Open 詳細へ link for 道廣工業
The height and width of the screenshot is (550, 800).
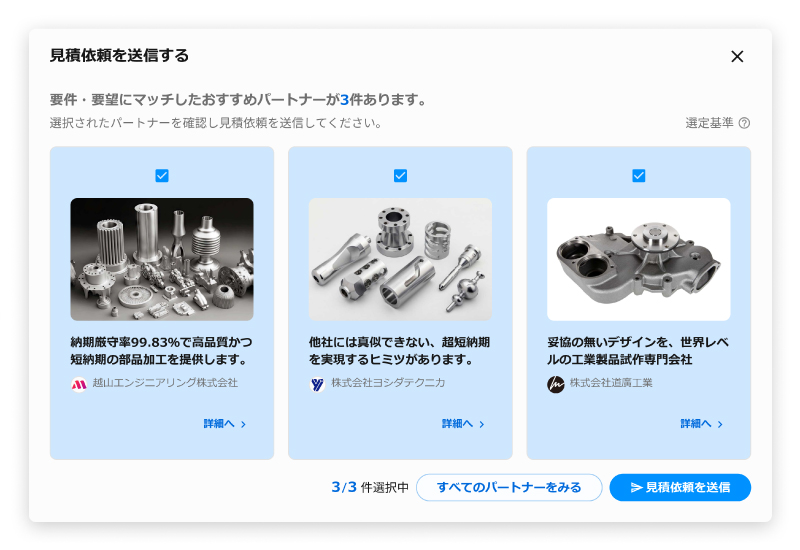click(x=702, y=423)
